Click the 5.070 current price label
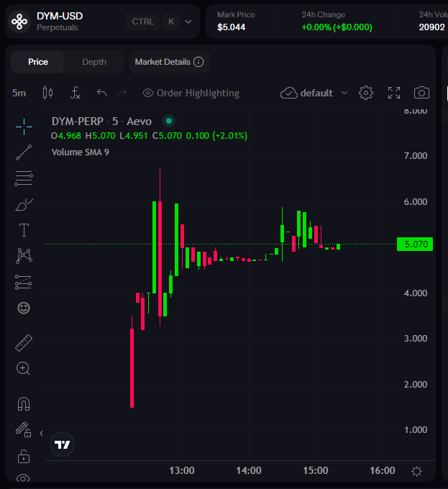This screenshot has height=489, width=448. tap(415, 244)
